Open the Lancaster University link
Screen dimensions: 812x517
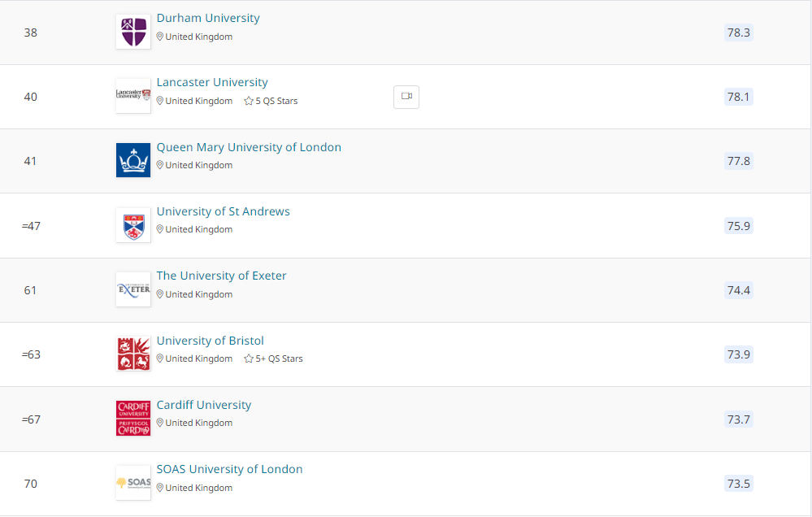point(212,82)
